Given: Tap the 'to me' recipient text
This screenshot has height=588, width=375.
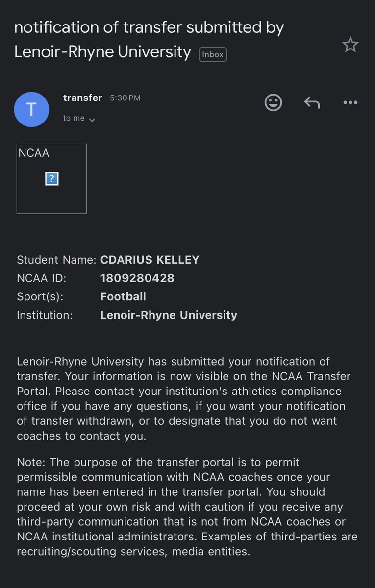Looking at the screenshot, I should pyautogui.click(x=74, y=118).
